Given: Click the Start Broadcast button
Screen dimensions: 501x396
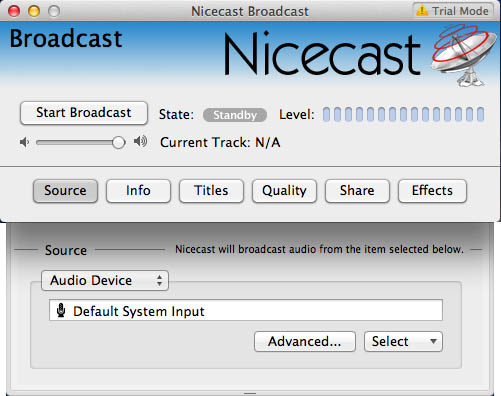Looking at the screenshot, I should click(x=84, y=113).
